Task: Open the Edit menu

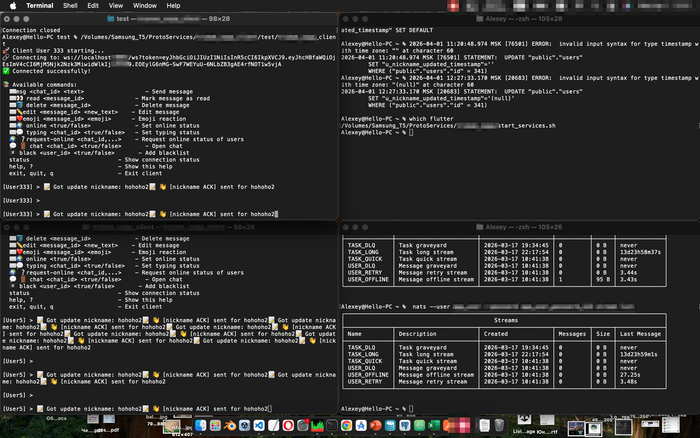Action: [93, 5]
